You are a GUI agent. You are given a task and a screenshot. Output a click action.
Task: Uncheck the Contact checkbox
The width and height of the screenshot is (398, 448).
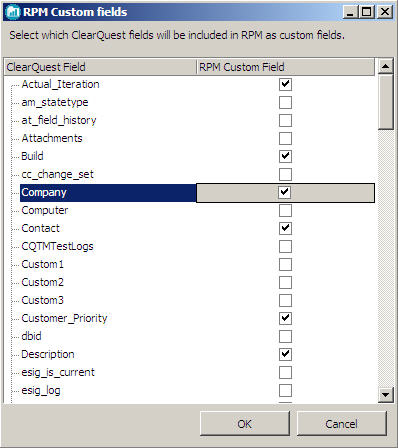click(285, 228)
